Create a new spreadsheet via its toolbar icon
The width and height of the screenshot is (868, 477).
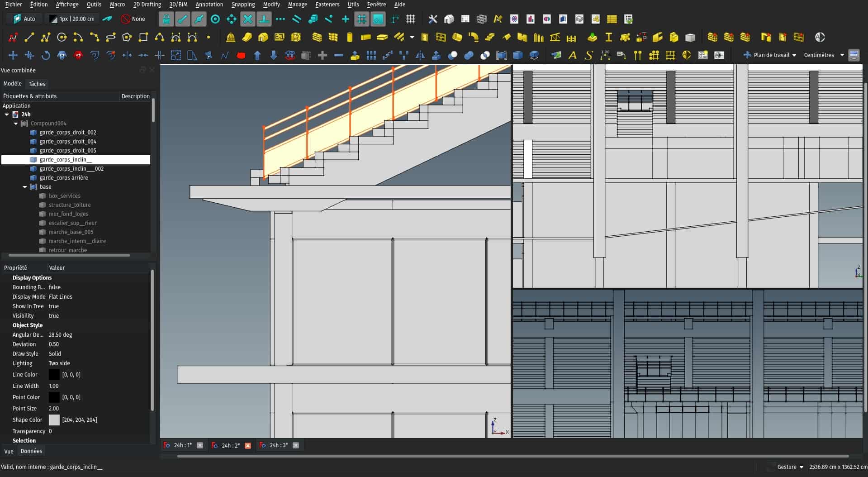pyautogui.click(x=612, y=19)
